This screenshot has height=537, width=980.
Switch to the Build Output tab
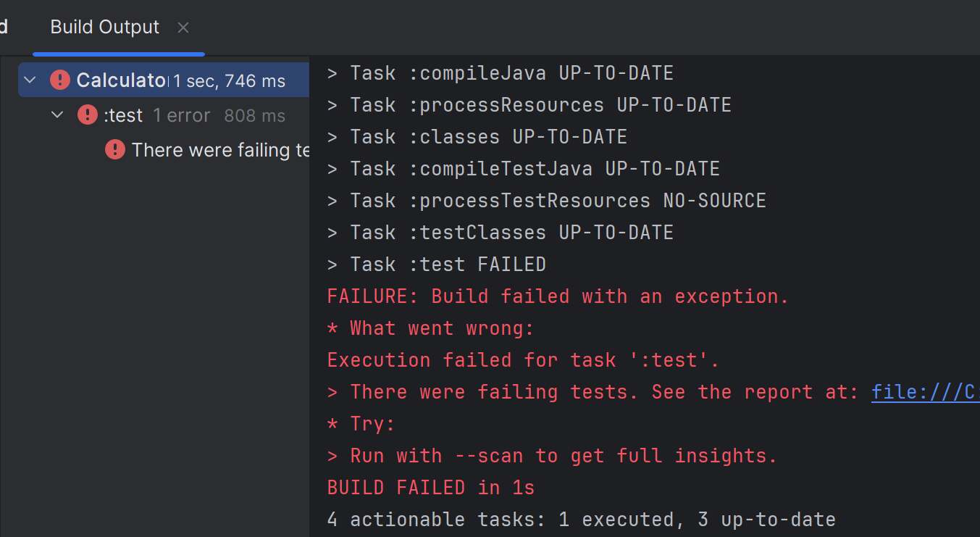tap(104, 27)
